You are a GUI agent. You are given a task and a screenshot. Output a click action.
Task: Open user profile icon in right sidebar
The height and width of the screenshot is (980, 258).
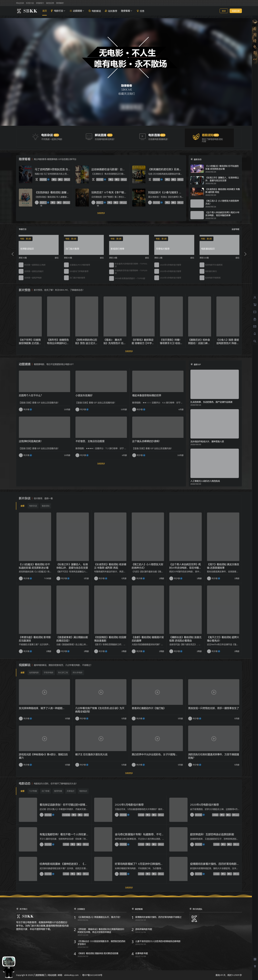point(255,297)
